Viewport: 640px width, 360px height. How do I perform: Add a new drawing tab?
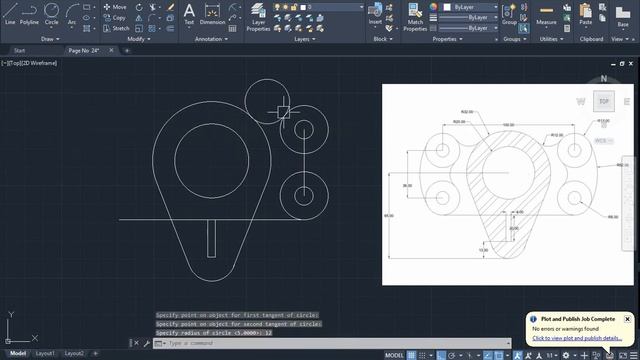coord(127,51)
